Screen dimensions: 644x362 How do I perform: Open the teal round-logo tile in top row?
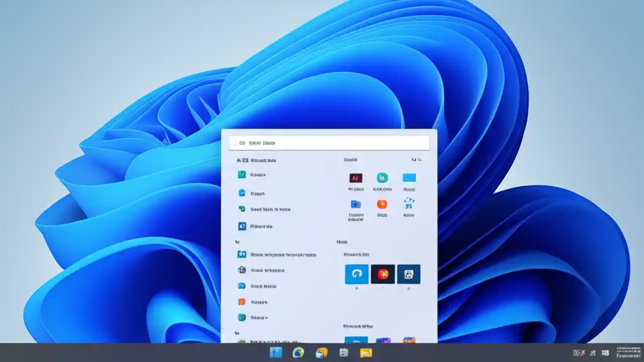tap(383, 178)
